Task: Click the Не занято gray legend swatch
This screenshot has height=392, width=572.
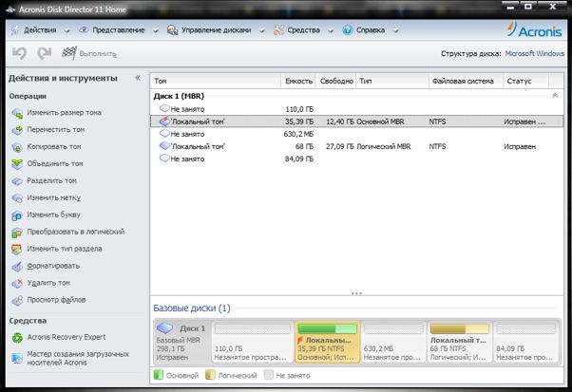Action: click(269, 375)
